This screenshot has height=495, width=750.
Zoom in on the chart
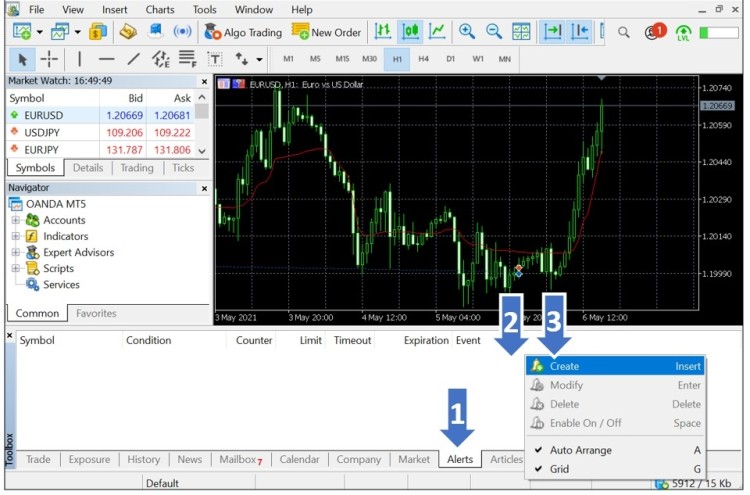(x=467, y=32)
